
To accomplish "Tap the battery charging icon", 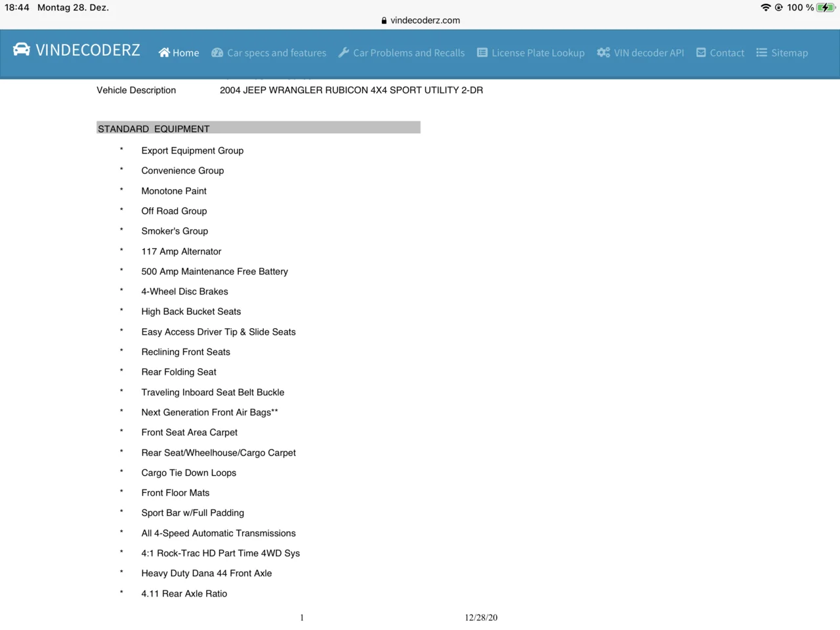I will click(x=826, y=7).
